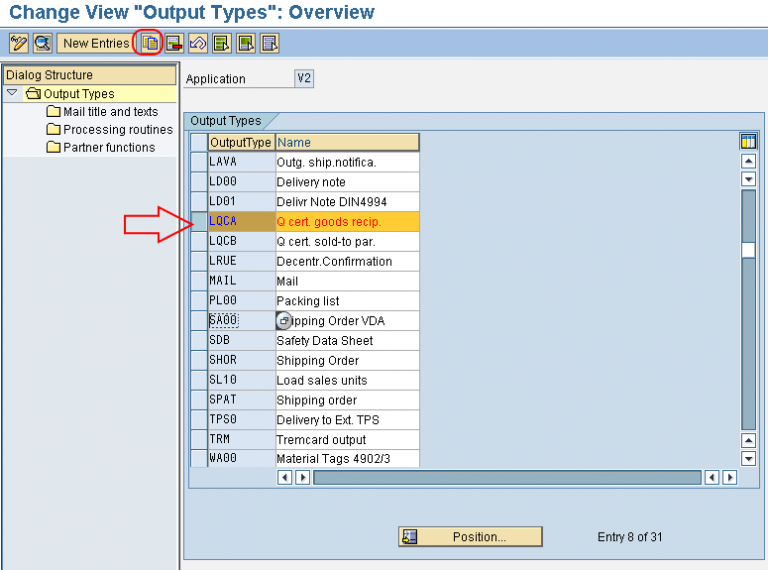Screen dimensions: 768x570
Task: Open the table settings icon above the scrollbar
Action: click(748, 141)
